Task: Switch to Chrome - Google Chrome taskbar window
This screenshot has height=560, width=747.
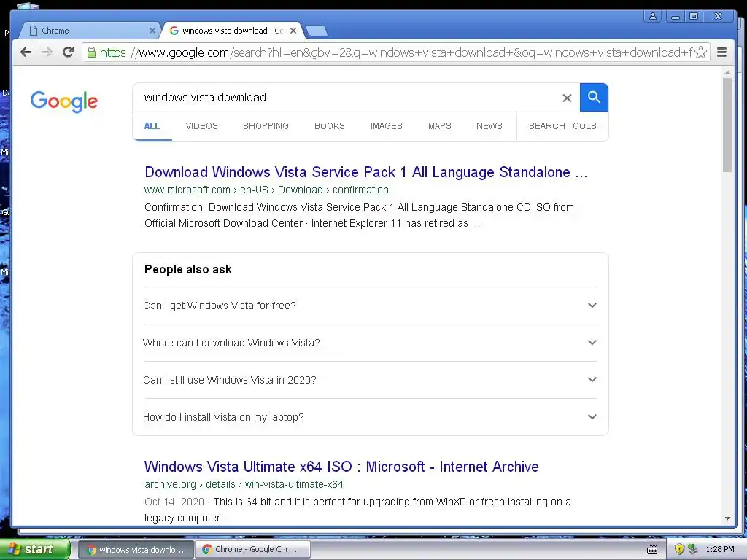Action: coord(252,550)
